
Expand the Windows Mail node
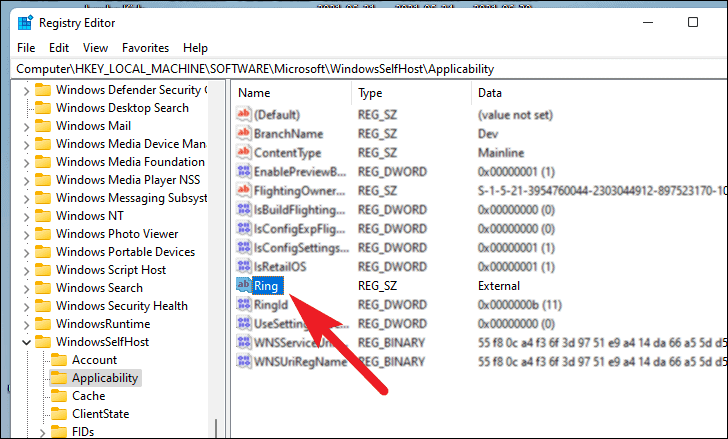coord(26,127)
